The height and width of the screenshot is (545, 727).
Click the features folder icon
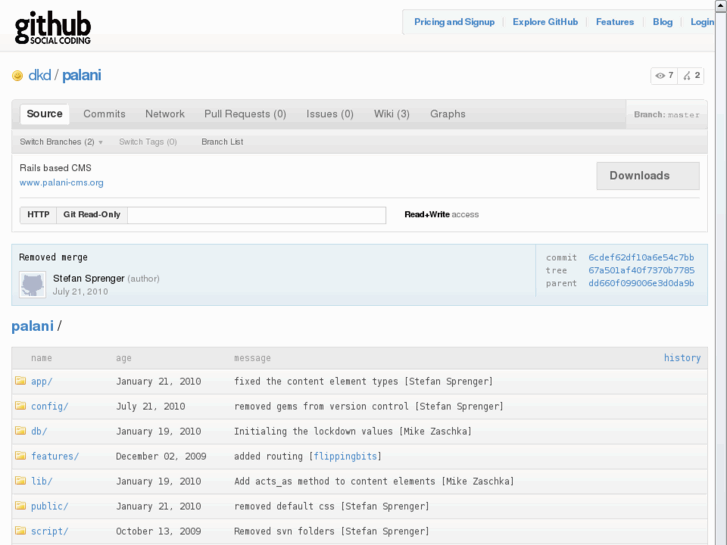coord(20,456)
